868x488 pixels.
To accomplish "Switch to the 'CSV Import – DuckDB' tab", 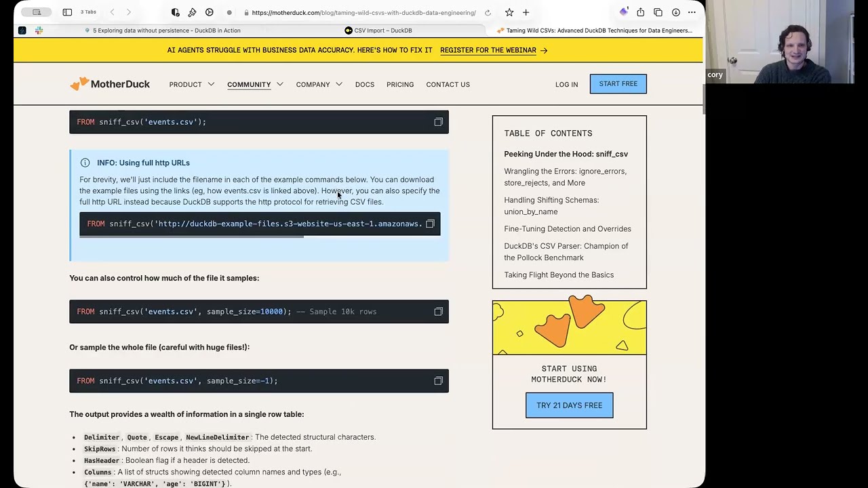I will (x=378, y=30).
